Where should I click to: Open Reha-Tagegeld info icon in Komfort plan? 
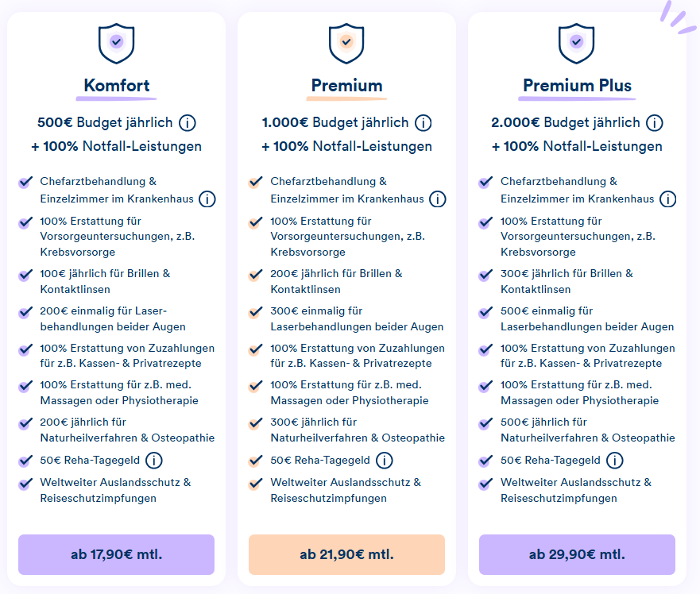point(154,460)
